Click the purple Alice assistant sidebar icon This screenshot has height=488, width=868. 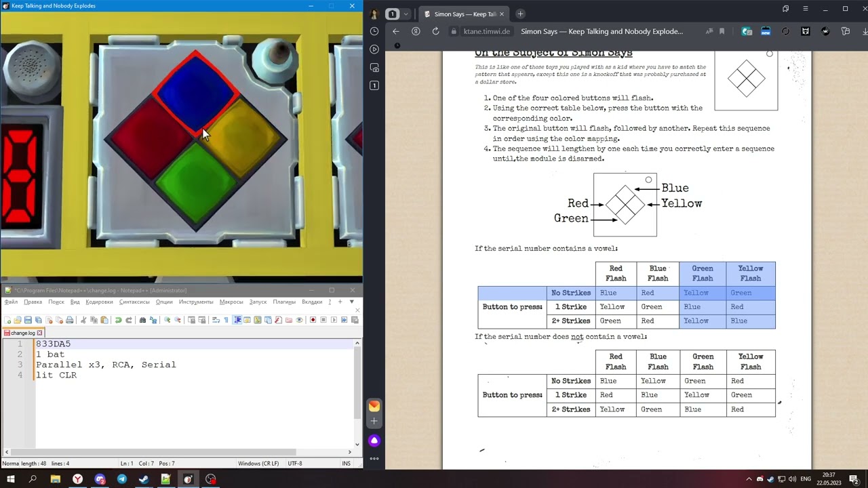pos(374,441)
